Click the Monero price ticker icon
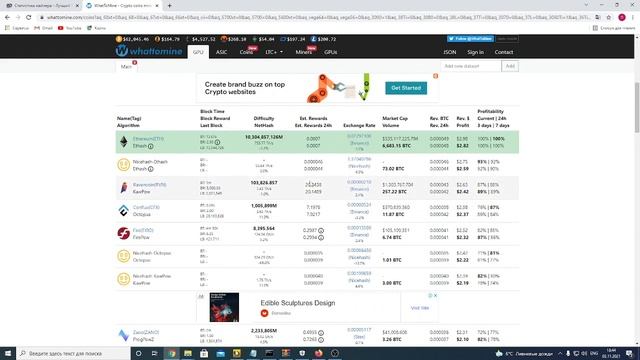This screenshot has height=360, width=640. pos(224,39)
